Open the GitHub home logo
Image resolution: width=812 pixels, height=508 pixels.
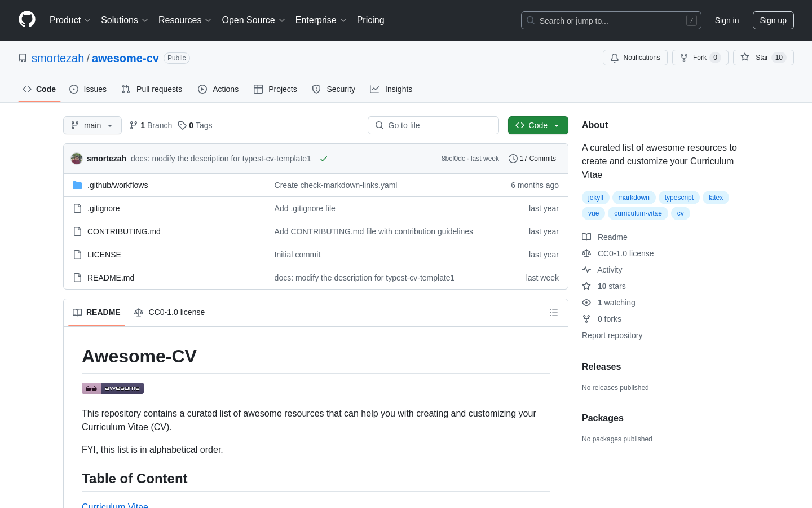click(x=27, y=20)
